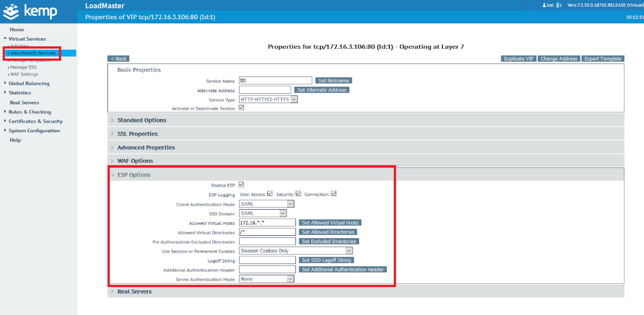Collapse the ESP Options section
Viewport: 644px width, 315px height.
(134, 175)
